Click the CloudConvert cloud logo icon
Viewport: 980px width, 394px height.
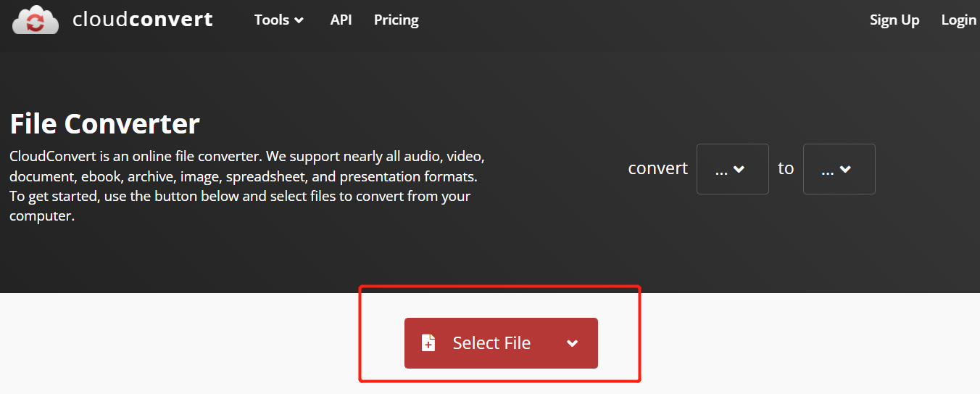point(34,20)
